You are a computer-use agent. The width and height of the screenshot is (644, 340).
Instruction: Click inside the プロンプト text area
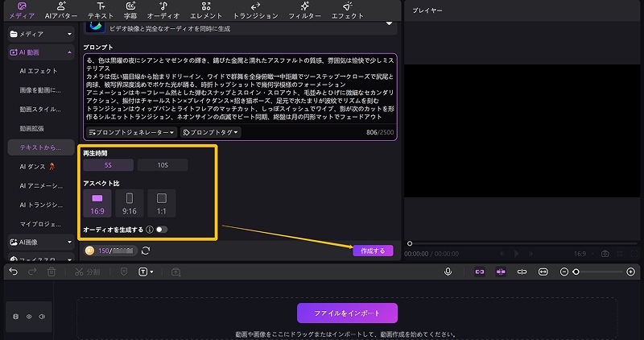coord(240,89)
